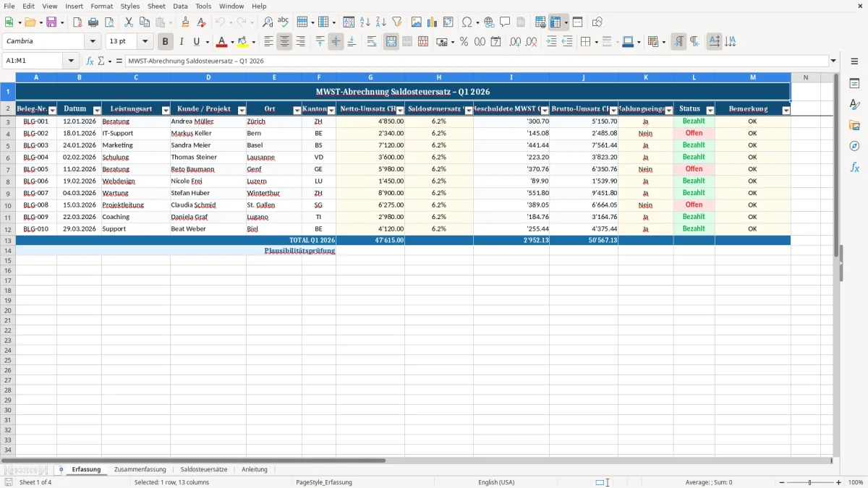The image size is (868, 488).
Task: Select row 13 header
Action: pyautogui.click(x=8, y=240)
